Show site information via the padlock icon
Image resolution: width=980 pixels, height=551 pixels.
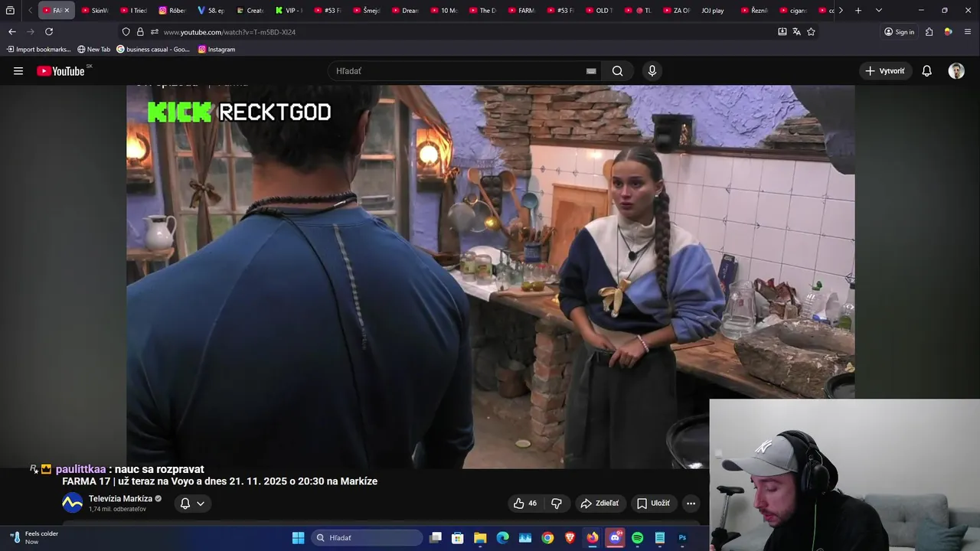140,31
